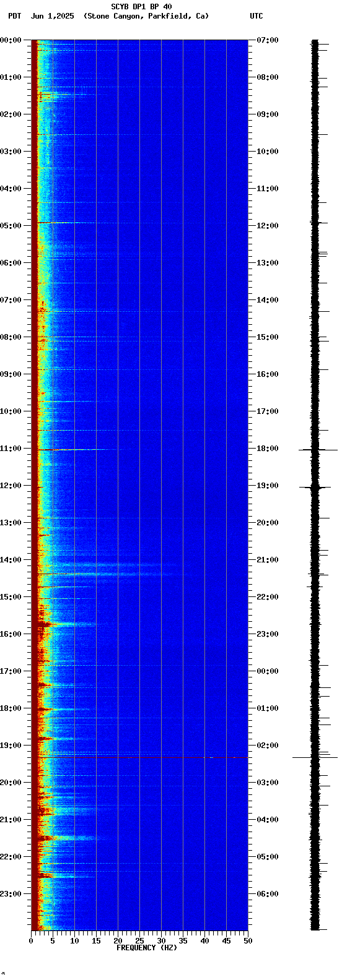Select the 13:00 label on the PDT axis
The width and height of the screenshot is (342, 980).
click(x=10, y=523)
